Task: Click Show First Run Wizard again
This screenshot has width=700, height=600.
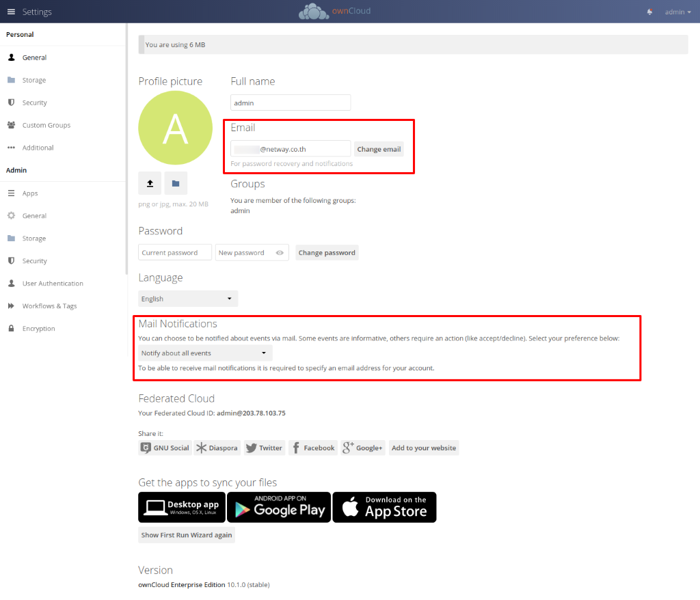Action: tap(187, 535)
